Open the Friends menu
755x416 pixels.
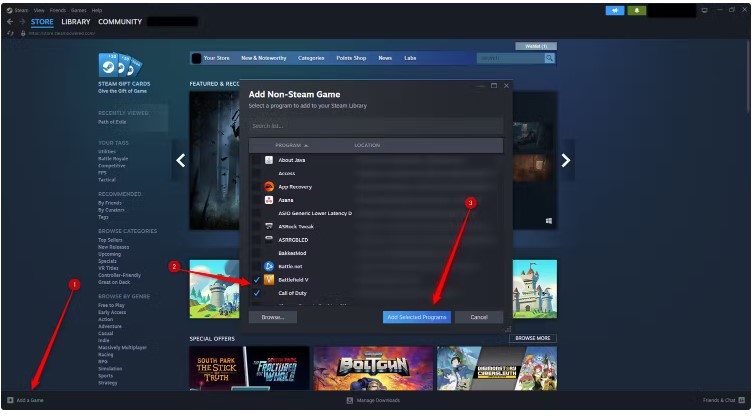pyautogui.click(x=58, y=10)
